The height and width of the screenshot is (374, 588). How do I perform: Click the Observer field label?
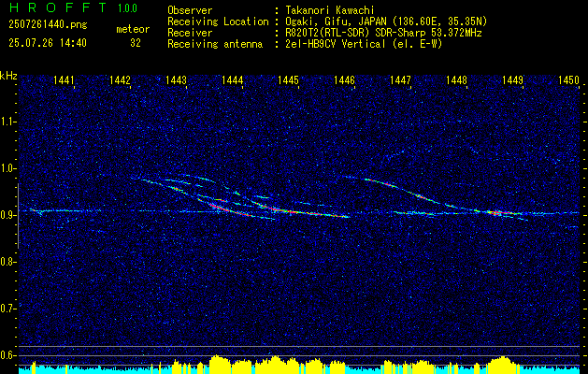pos(190,10)
